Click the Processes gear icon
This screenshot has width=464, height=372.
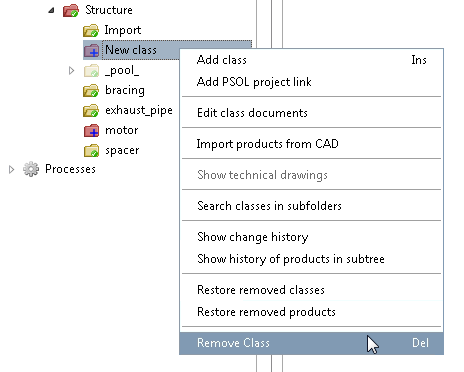pos(31,169)
